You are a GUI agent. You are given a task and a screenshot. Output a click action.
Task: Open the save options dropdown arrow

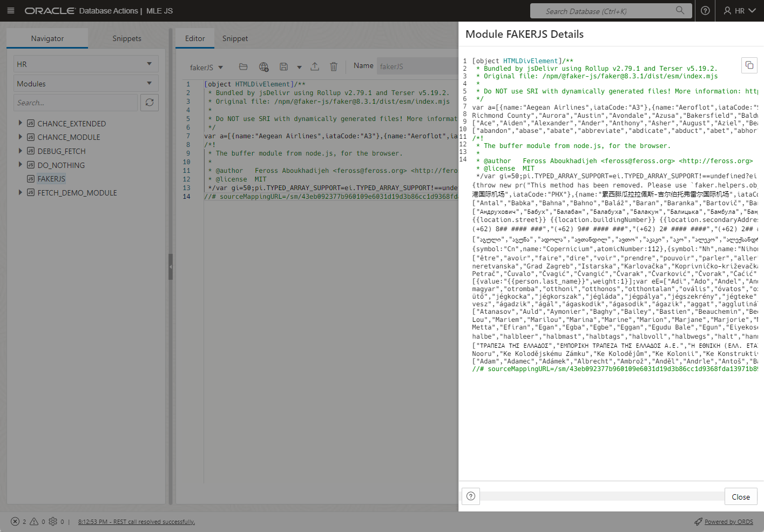pos(299,68)
